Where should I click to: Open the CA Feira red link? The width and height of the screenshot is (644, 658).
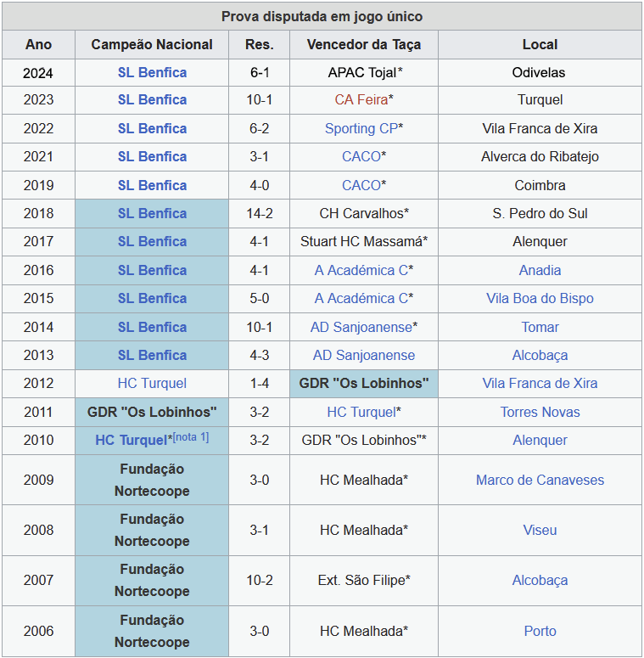coord(361,100)
